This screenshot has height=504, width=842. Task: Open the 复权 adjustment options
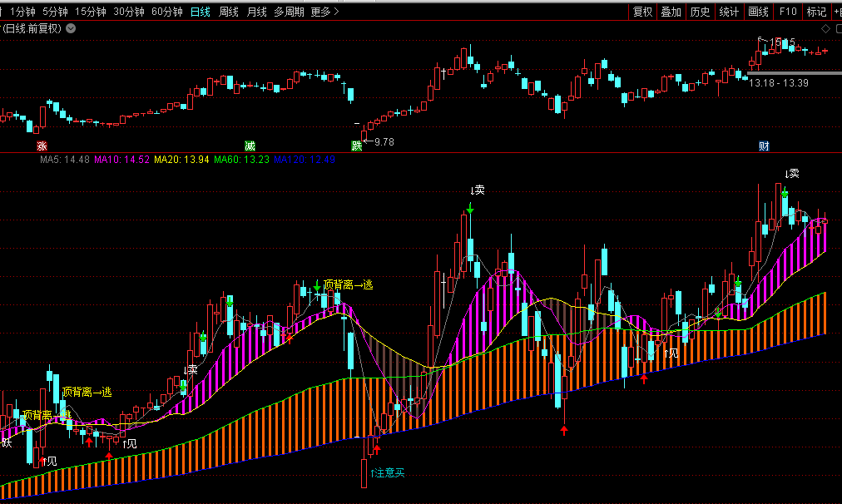(x=642, y=12)
